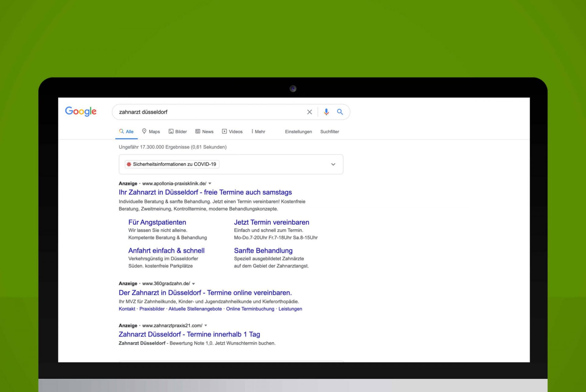586x392 pixels.
Task: Click the Google logo
Action: point(81,112)
